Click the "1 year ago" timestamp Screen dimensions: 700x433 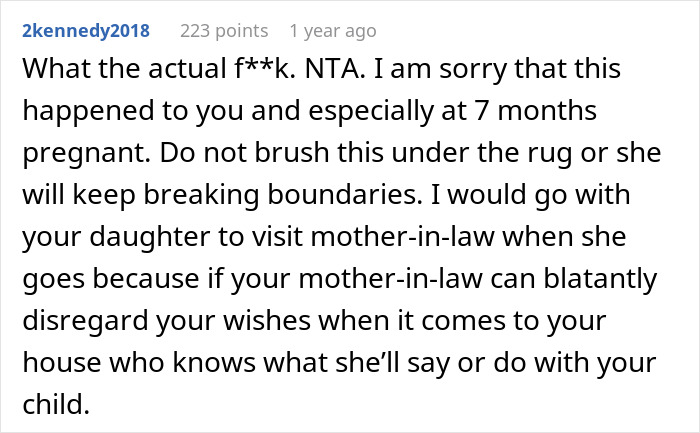click(x=335, y=31)
